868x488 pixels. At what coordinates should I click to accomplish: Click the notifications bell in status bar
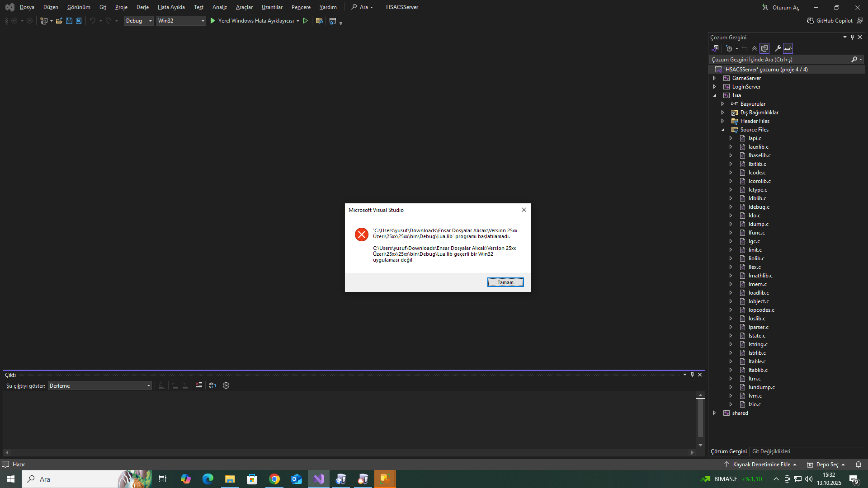click(x=858, y=465)
